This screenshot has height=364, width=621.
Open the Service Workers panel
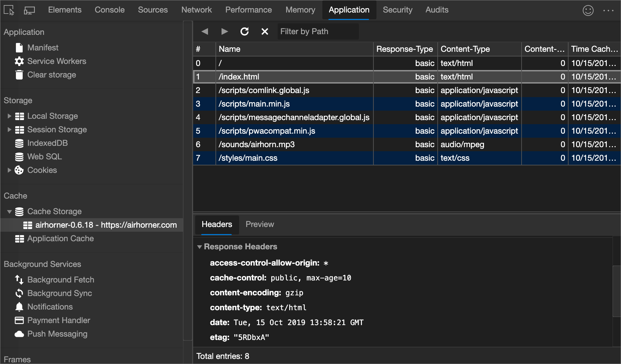(57, 61)
